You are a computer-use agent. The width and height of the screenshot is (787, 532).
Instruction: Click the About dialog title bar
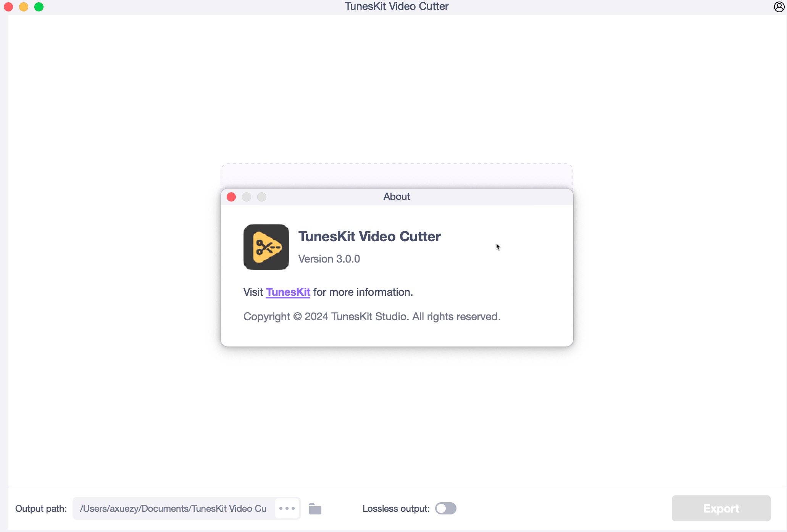click(397, 197)
